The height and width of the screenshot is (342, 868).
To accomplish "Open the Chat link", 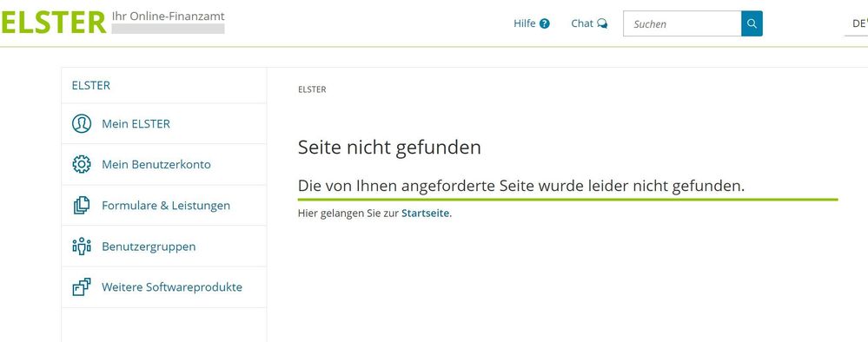I will point(589,23).
